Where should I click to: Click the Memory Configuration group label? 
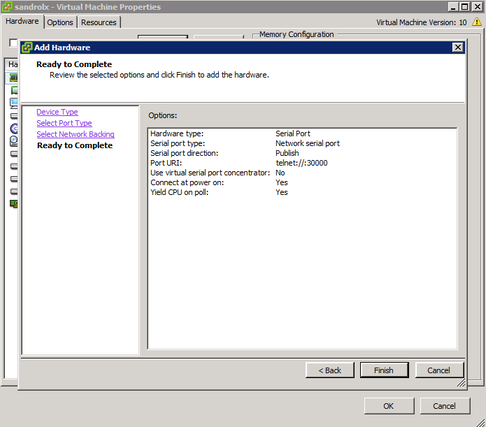pos(296,34)
